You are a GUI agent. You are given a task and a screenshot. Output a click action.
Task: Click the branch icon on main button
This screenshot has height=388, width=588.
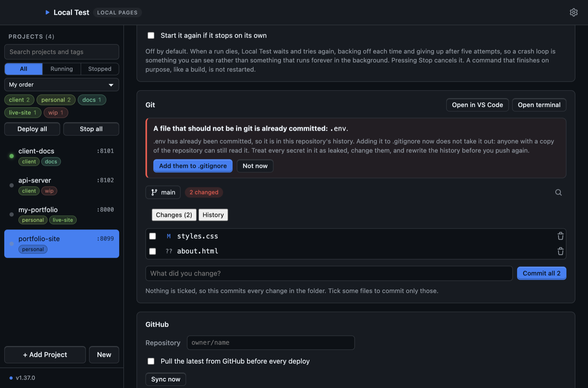pyautogui.click(x=154, y=192)
